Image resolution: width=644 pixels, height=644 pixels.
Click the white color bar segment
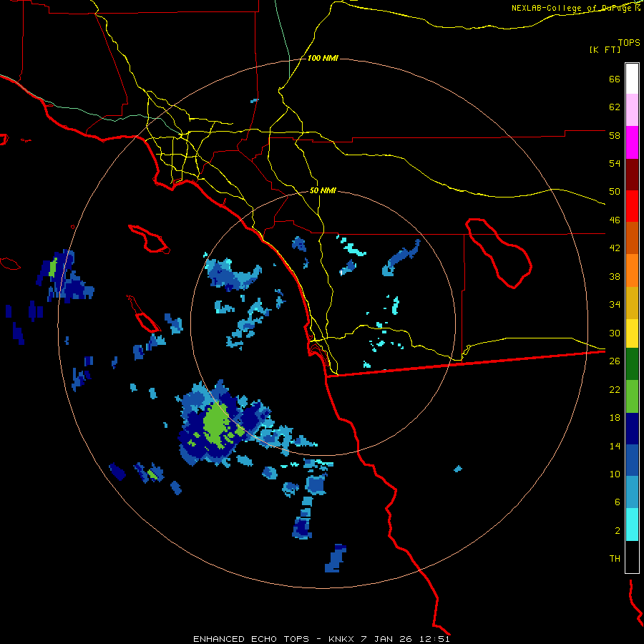[632, 79]
